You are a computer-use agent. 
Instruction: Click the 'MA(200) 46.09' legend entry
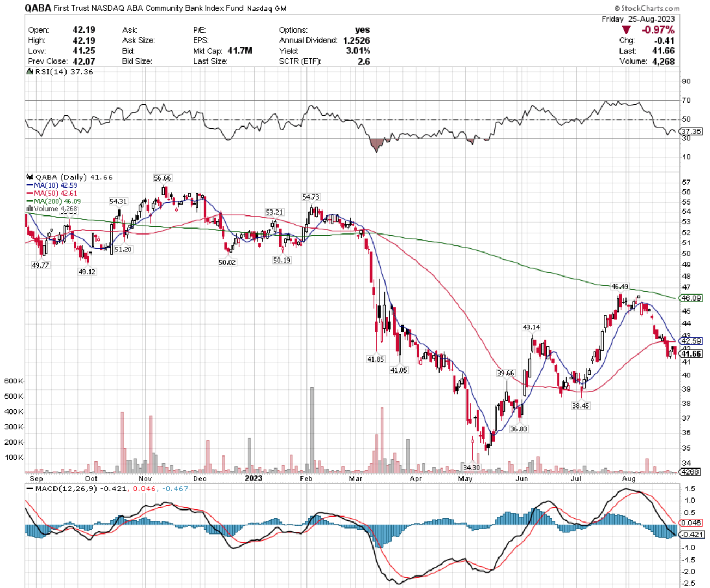point(57,201)
